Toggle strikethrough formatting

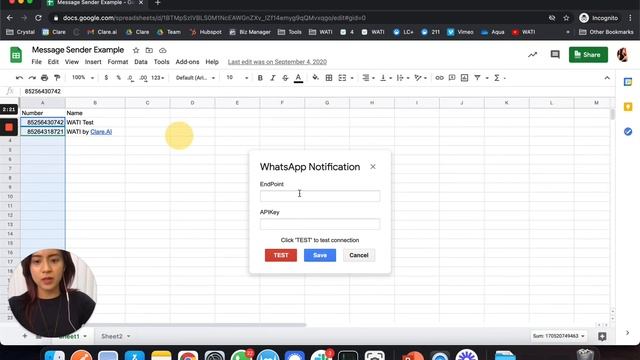point(285,78)
